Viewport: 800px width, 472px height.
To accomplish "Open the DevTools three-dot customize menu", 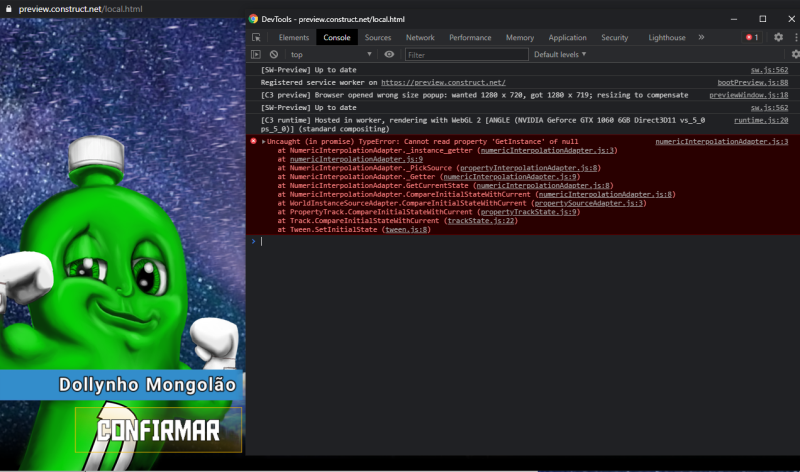I will coord(792,37).
